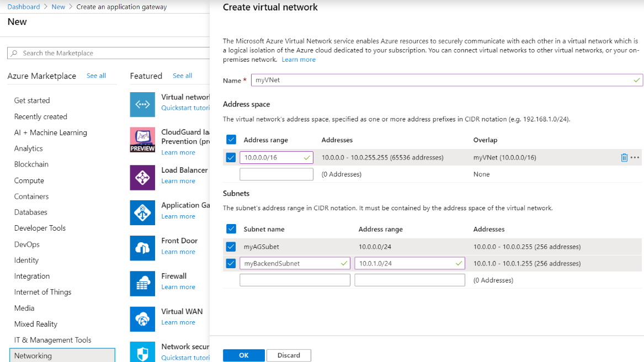Image resolution: width=644 pixels, height=362 pixels.
Task: Toggle the Address range header checkbox
Action: (231, 140)
